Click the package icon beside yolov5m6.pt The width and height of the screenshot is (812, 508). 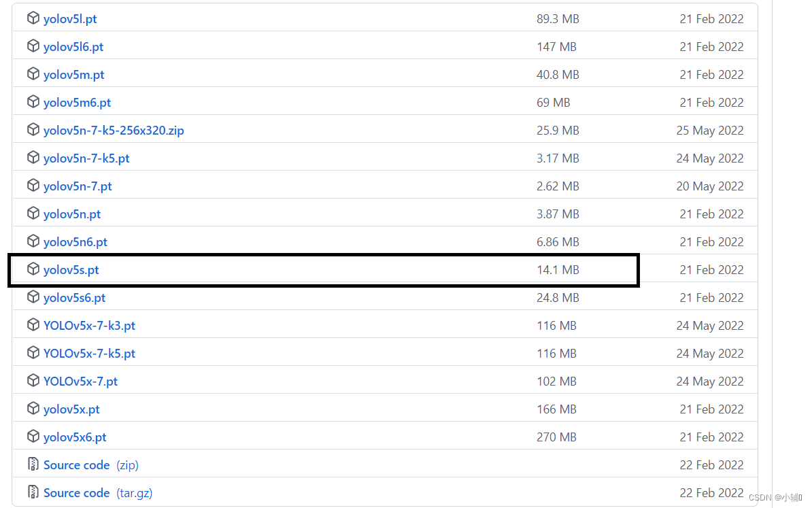(x=33, y=102)
